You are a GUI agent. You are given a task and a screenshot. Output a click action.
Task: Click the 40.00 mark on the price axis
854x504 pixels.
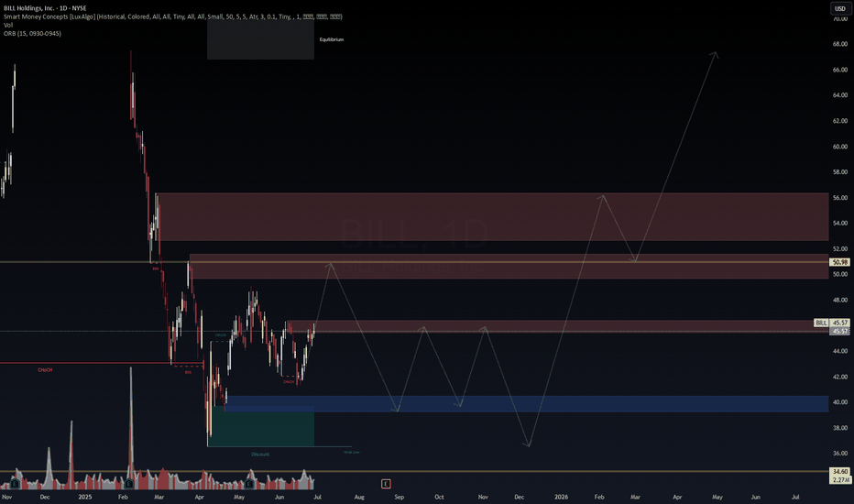tap(840, 402)
